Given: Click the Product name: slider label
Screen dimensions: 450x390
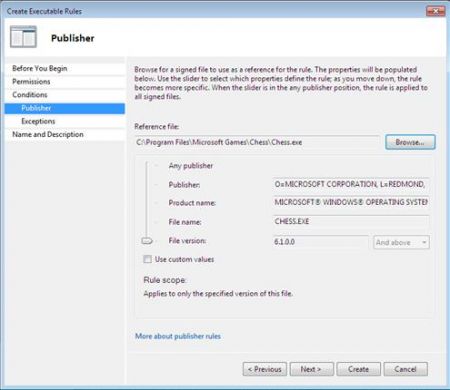Looking at the screenshot, I should 192,203.
